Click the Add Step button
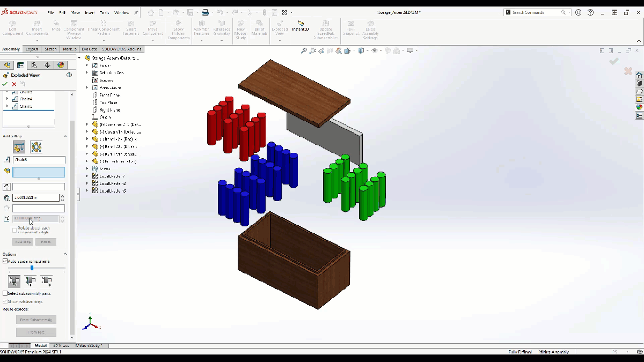 pyautogui.click(x=23, y=242)
